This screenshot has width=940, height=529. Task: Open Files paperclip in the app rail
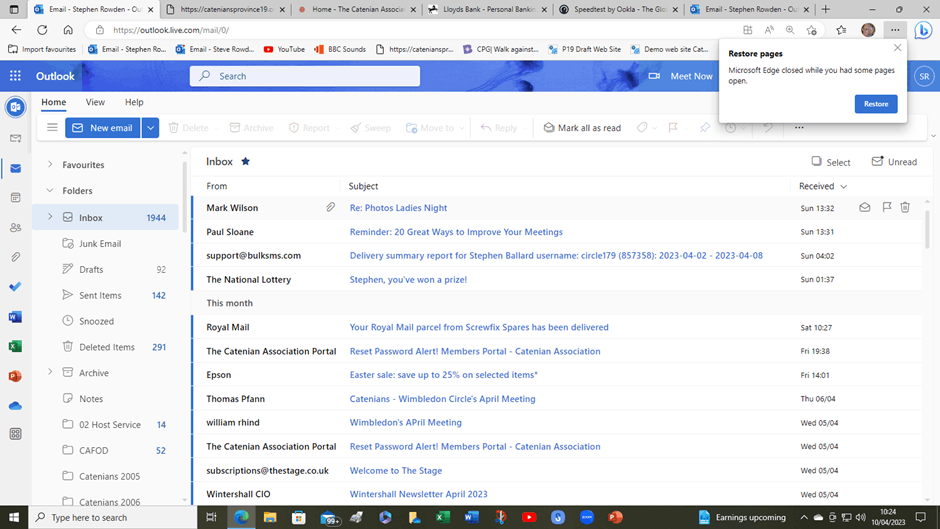[16, 257]
